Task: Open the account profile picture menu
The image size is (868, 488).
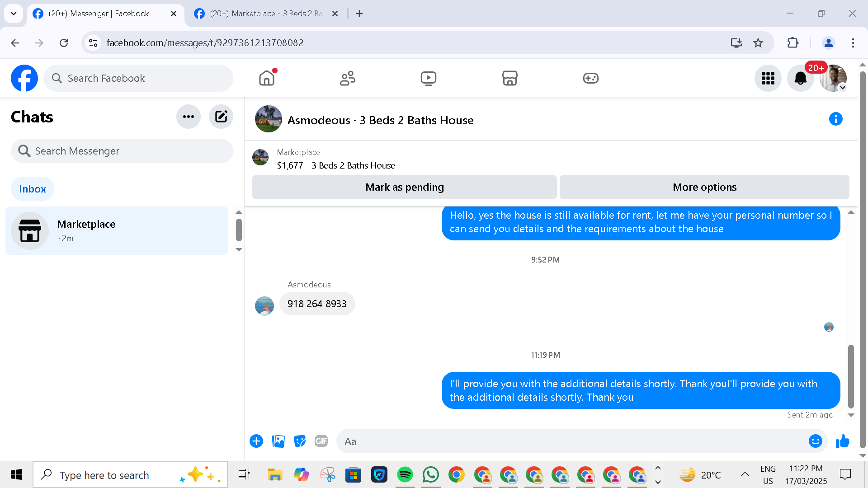Action: (x=833, y=78)
